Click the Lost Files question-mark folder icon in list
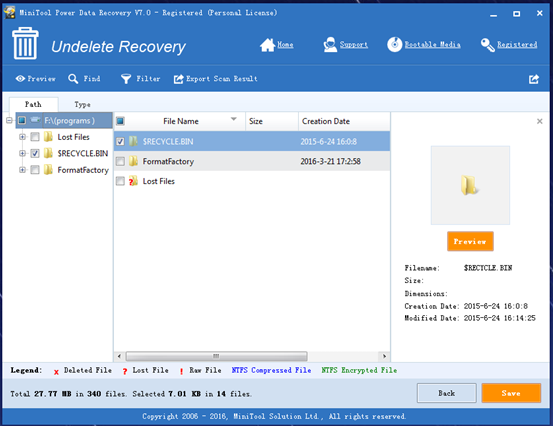This screenshot has height=426, width=553. coord(133,181)
